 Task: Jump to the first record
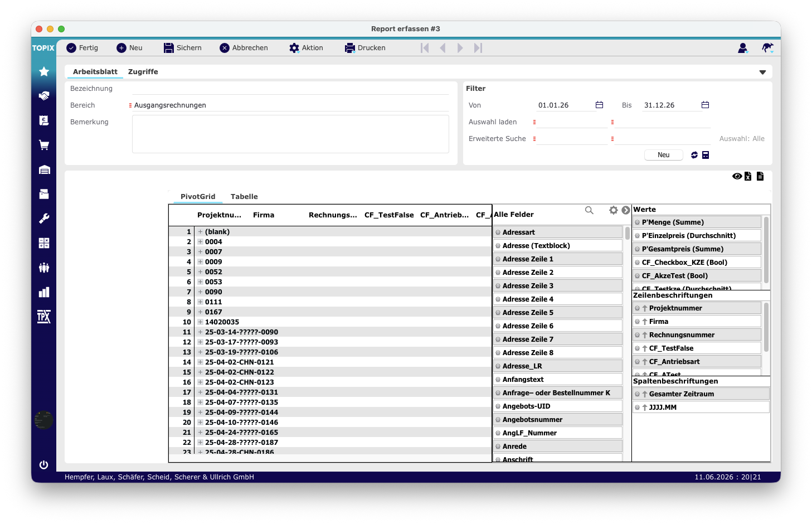tap(425, 48)
